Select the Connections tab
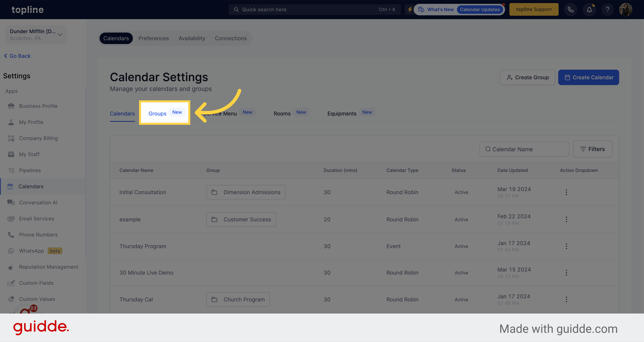The image size is (644, 342). pyautogui.click(x=230, y=38)
